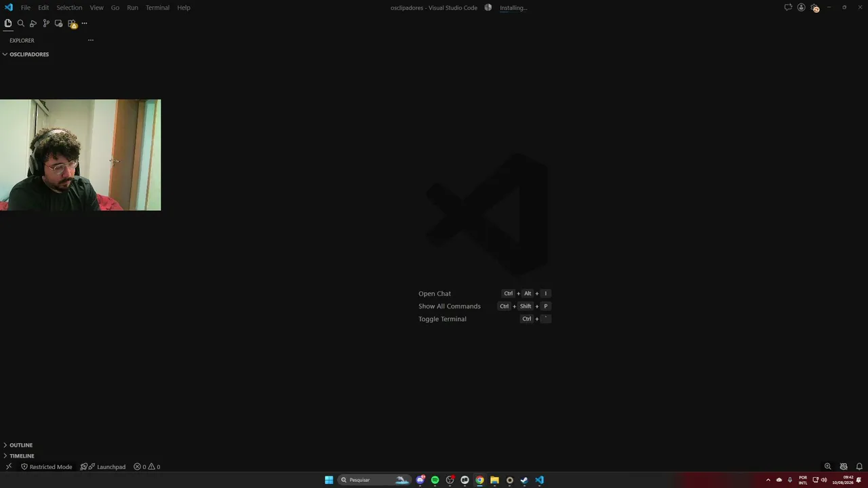Viewport: 868px width, 488px height.
Task: Click the POR INTL language indicator
Action: point(803,480)
